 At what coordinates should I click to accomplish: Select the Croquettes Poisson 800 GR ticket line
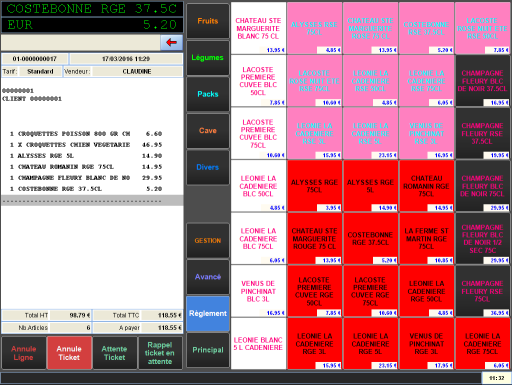pyautogui.click(x=86, y=134)
